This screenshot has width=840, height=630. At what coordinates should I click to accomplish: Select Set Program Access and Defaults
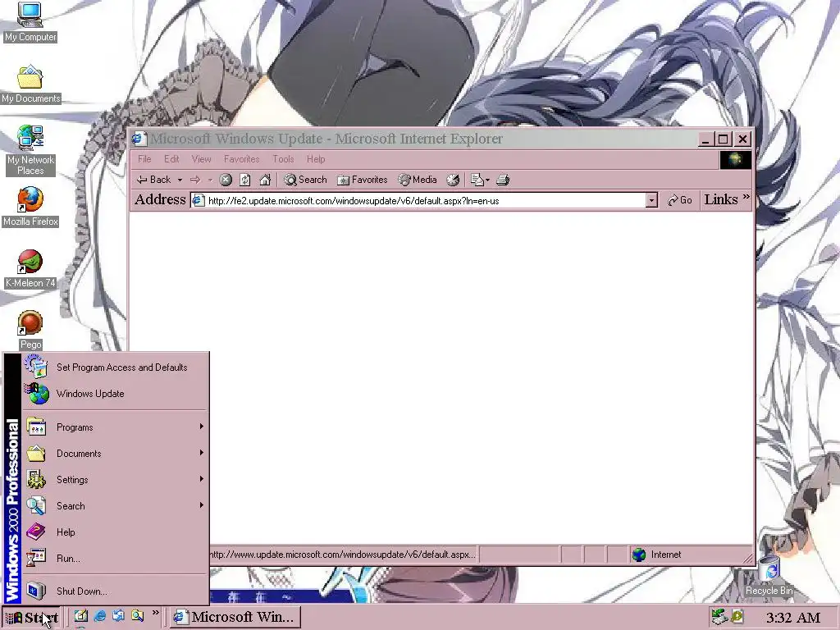(115, 367)
